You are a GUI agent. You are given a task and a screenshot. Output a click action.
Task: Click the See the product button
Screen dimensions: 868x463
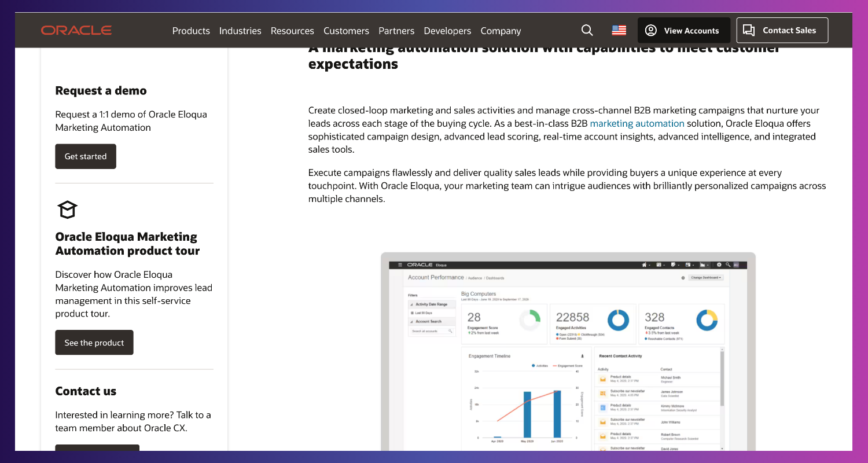pyautogui.click(x=94, y=343)
